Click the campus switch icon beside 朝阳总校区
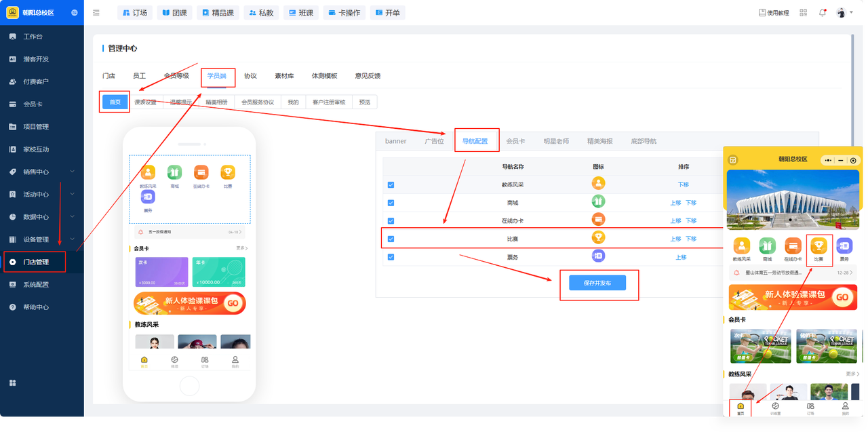This screenshot has width=868, height=432. coord(74,13)
